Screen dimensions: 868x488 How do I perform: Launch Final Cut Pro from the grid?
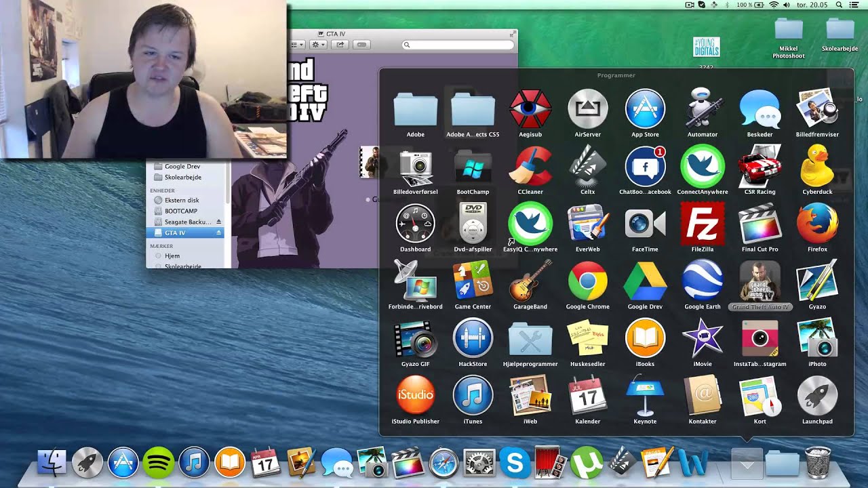tap(759, 224)
